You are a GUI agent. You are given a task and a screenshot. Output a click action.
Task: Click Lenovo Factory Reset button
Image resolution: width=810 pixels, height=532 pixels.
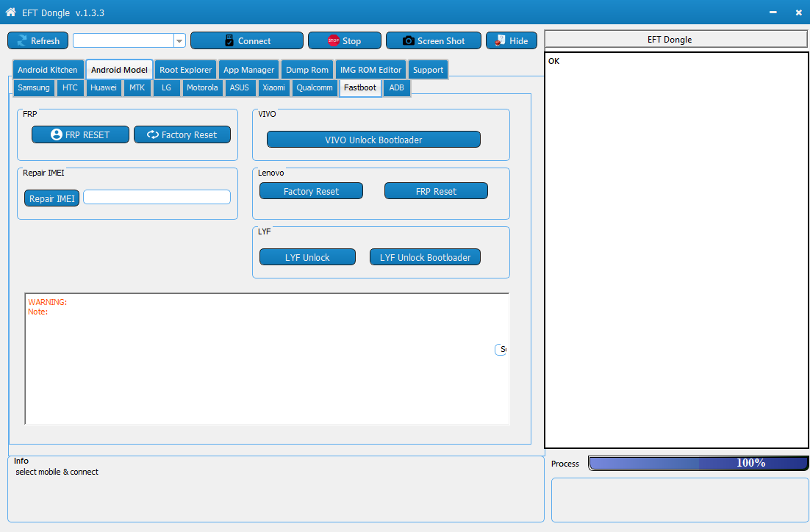311,191
